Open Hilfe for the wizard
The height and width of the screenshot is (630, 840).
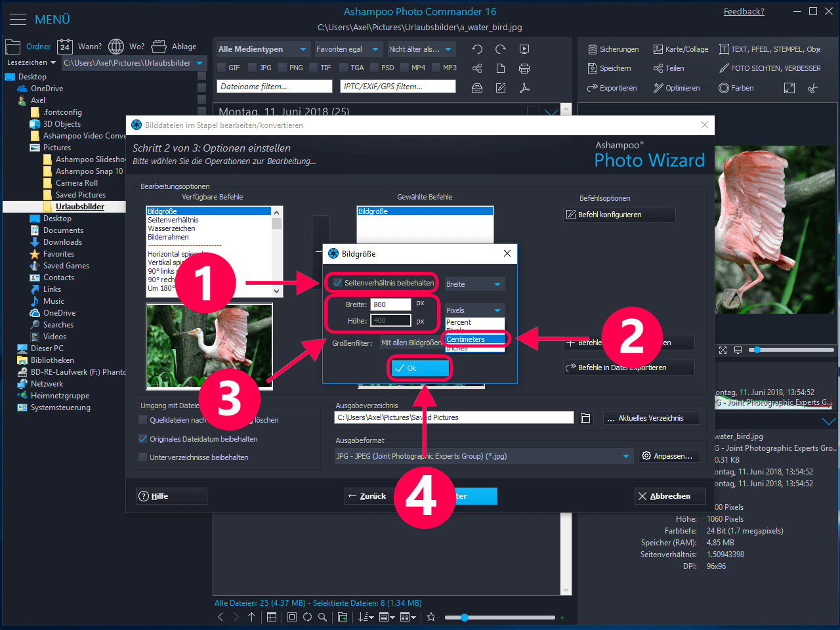(x=171, y=496)
